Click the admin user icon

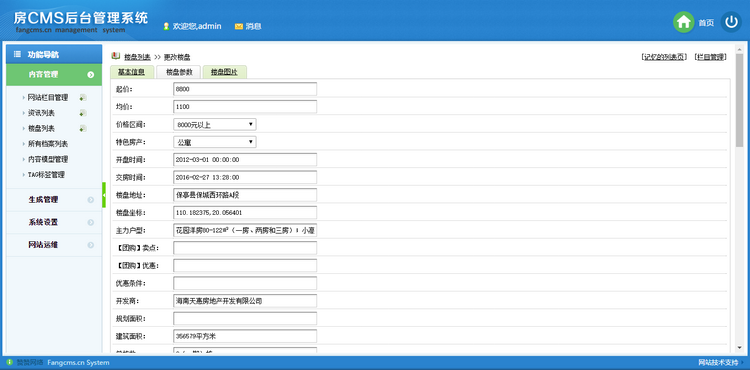(x=166, y=26)
